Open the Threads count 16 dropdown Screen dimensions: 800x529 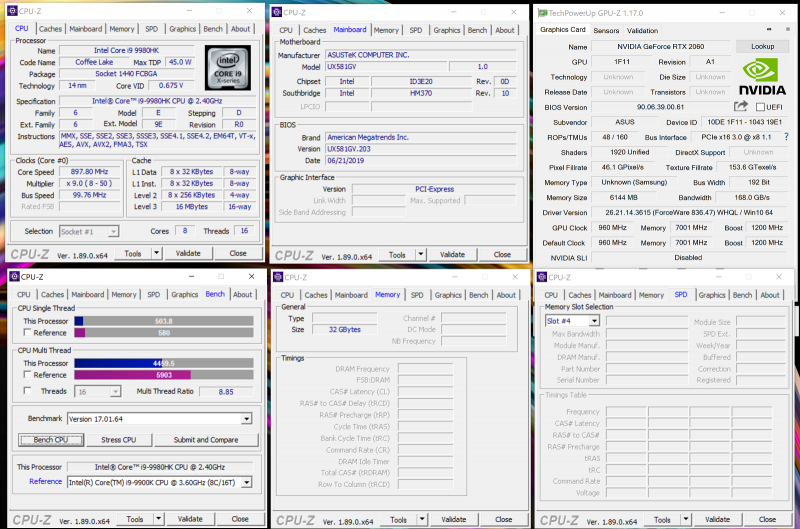click(x=115, y=392)
